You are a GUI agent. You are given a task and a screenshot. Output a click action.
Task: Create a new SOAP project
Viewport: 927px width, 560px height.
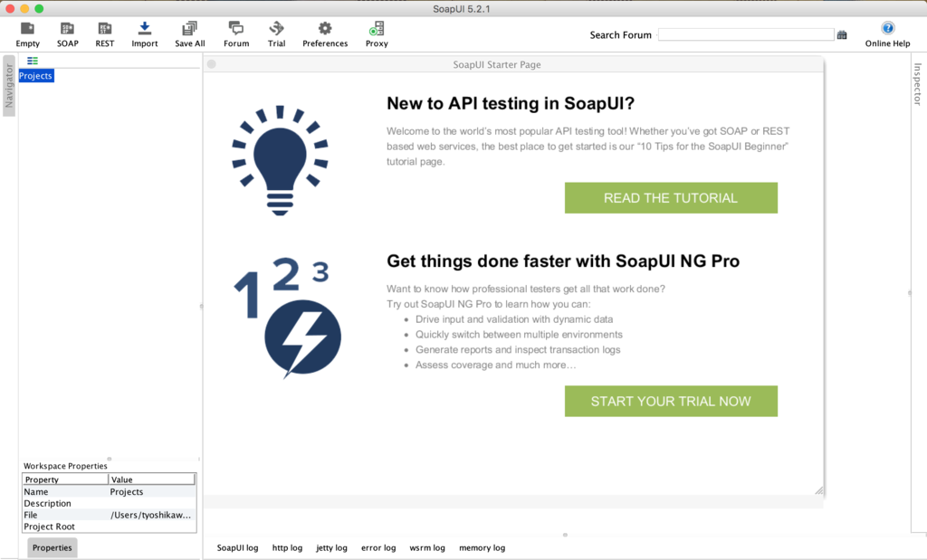[x=67, y=34]
